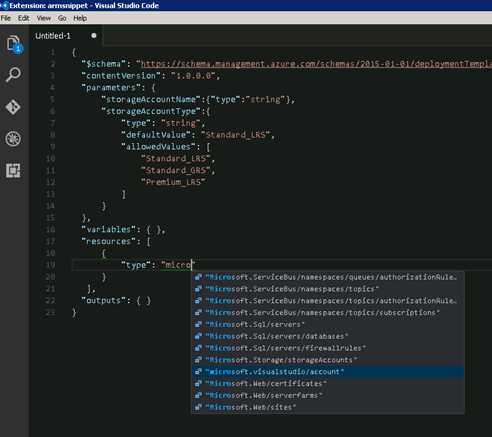
Task: Choose Microsoft.Storage/storageAccounts suggestion
Action: point(328,360)
